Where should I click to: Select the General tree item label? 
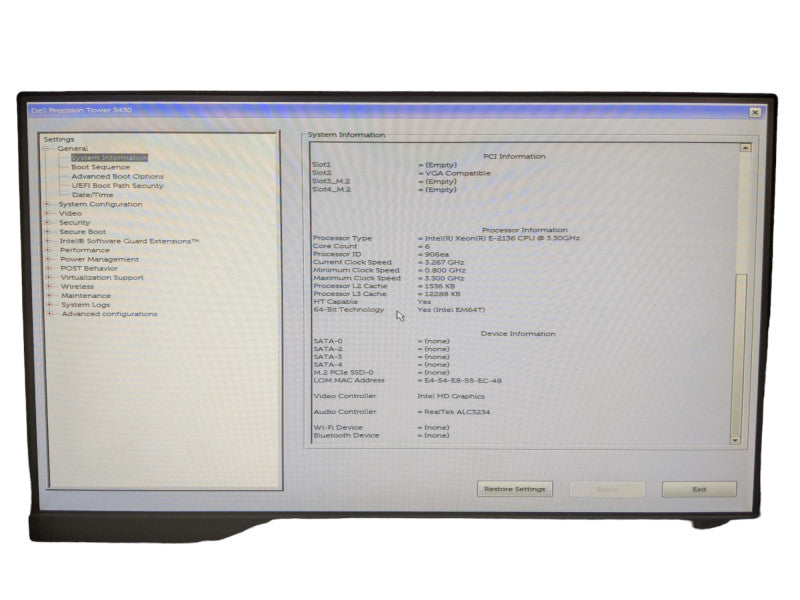pyautogui.click(x=72, y=149)
